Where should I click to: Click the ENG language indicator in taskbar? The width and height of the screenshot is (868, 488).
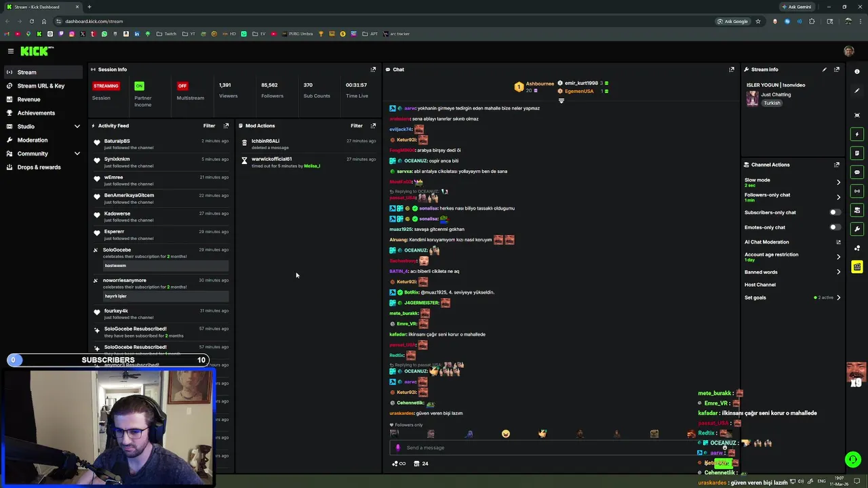(x=821, y=481)
